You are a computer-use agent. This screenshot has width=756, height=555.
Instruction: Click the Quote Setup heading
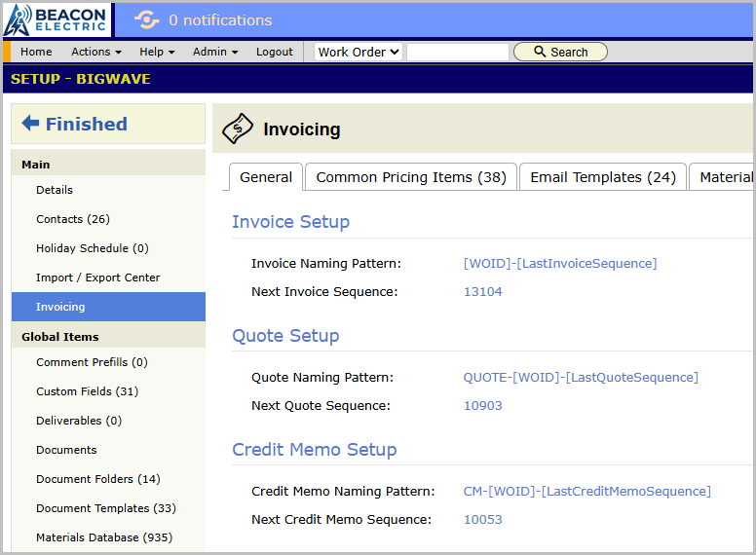tap(285, 335)
